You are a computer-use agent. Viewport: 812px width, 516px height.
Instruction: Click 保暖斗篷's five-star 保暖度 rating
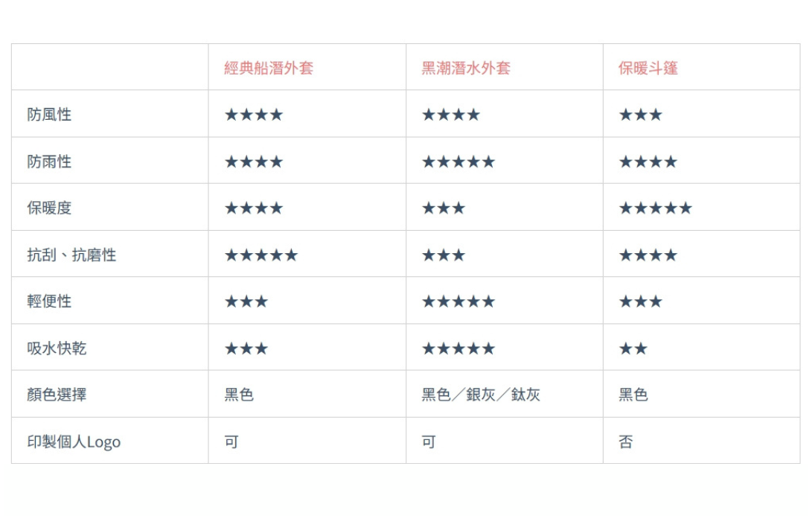click(x=655, y=208)
